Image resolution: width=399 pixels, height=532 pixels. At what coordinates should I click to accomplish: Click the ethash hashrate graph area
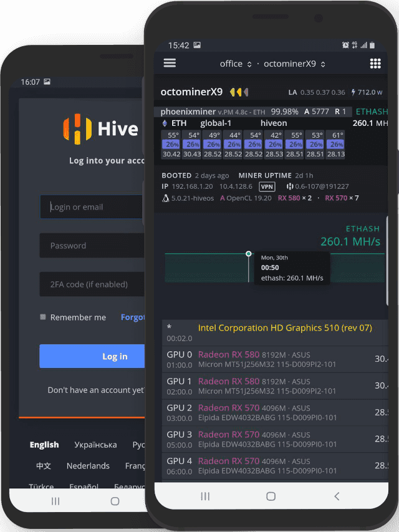point(275,268)
